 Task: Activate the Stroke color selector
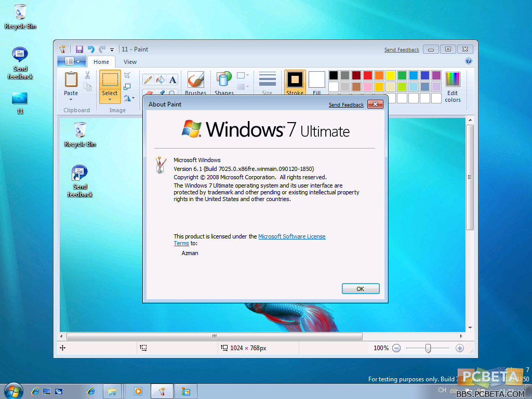point(295,83)
